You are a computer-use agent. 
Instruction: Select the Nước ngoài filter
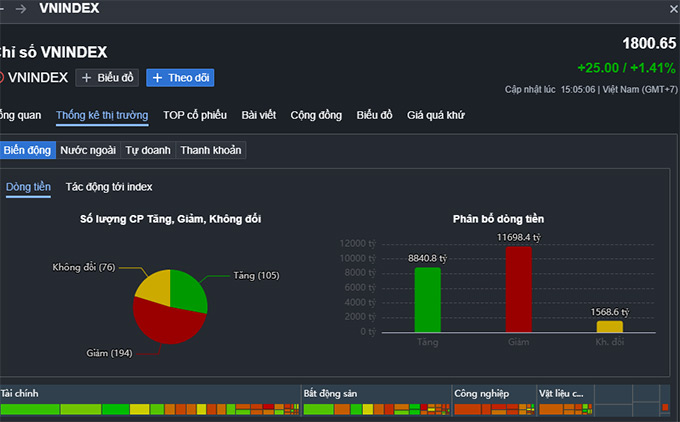[x=88, y=150]
